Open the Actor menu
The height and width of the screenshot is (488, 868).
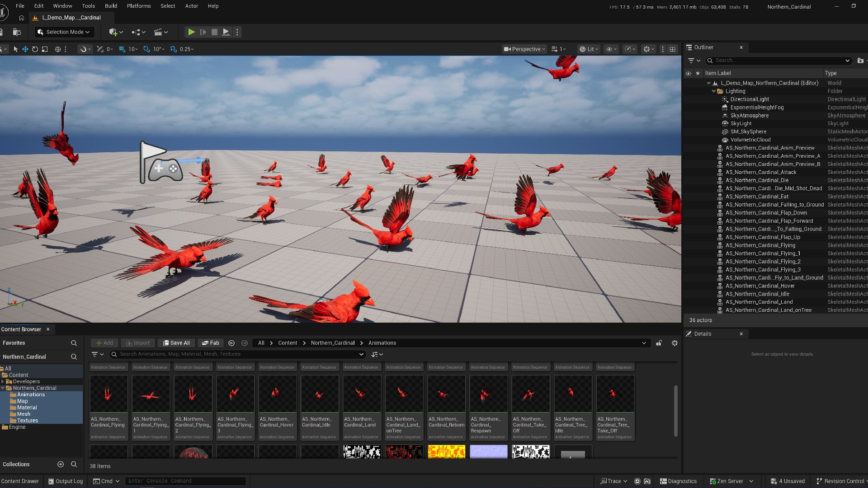click(192, 6)
